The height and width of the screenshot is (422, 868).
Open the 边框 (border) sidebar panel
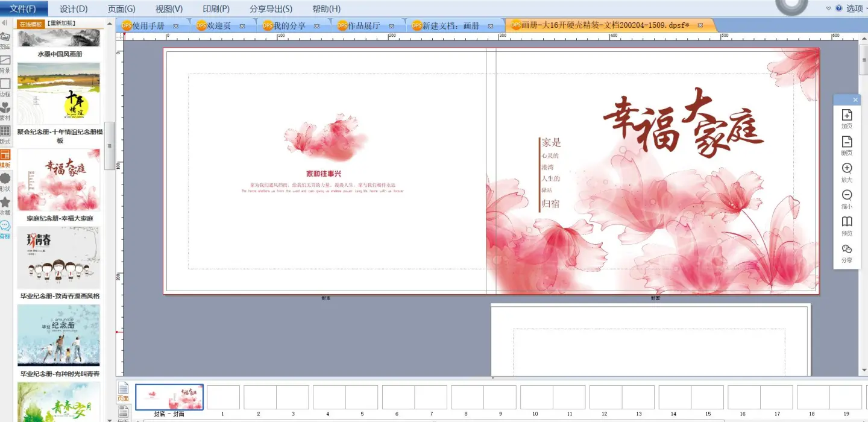pyautogui.click(x=5, y=87)
